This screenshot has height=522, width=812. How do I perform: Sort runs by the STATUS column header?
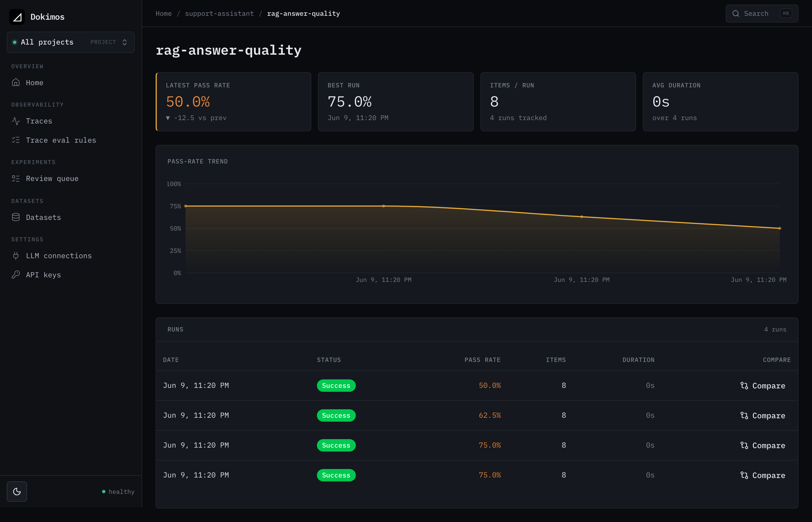tap(329, 360)
